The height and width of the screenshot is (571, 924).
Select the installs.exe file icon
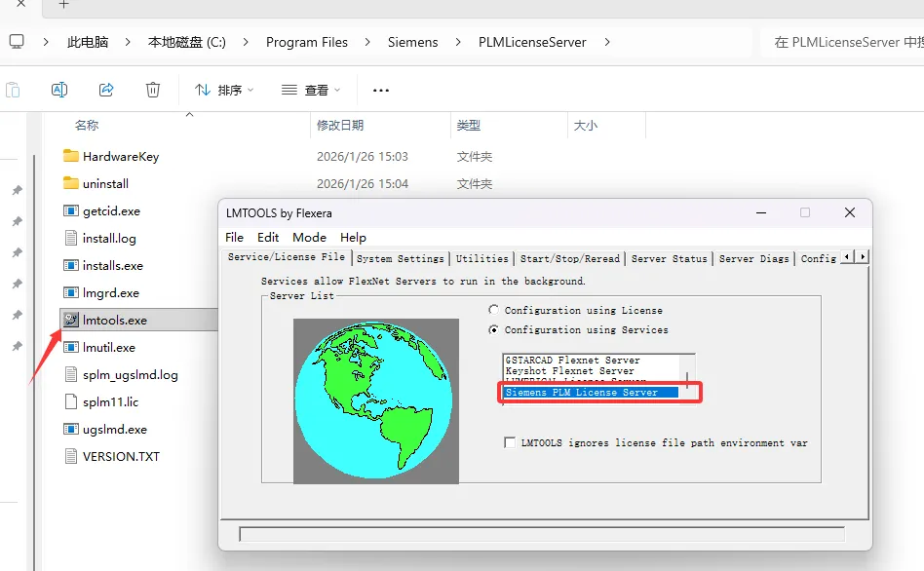coord(71,265)
